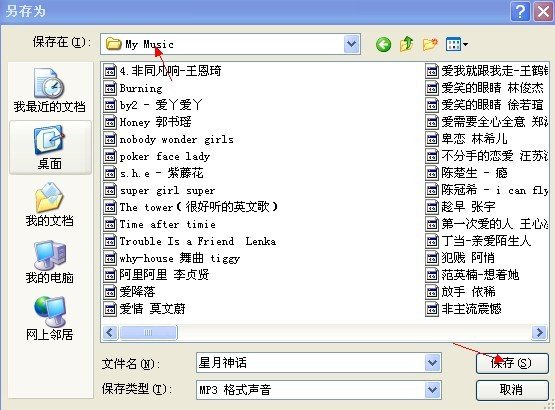Click icon of 第一次爱的人 file
Image resolution: width=555 pixels, height=410 pixels.
pyautogui.click(x=432, y=224)
